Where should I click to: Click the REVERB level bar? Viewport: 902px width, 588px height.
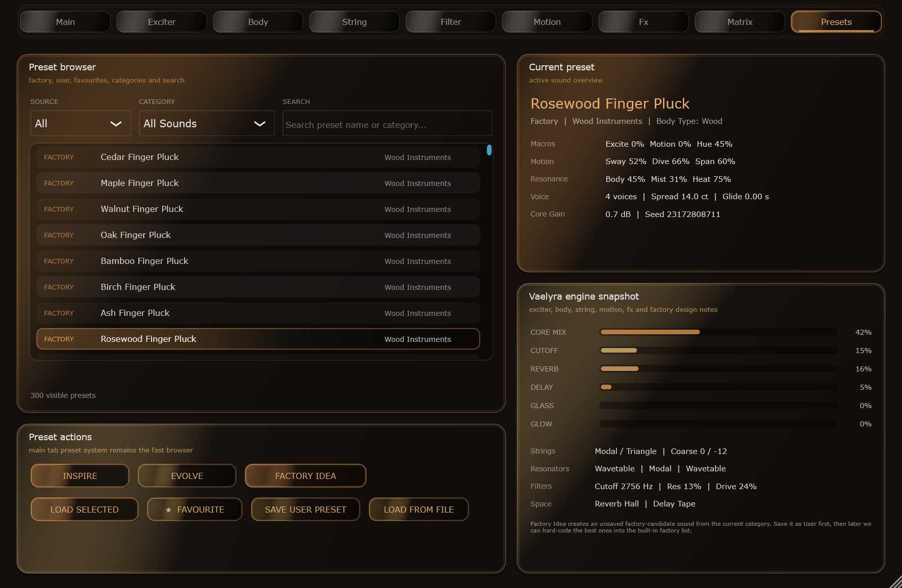click(x=718, y=369)
